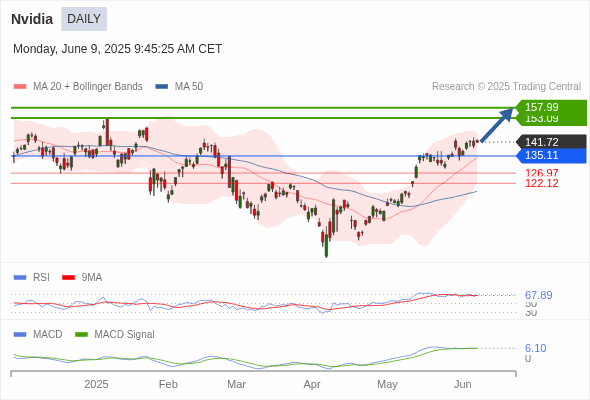590x400 pixels.
Task: Click the MACD Signal green legend swatch
Action: coord(81,334)
